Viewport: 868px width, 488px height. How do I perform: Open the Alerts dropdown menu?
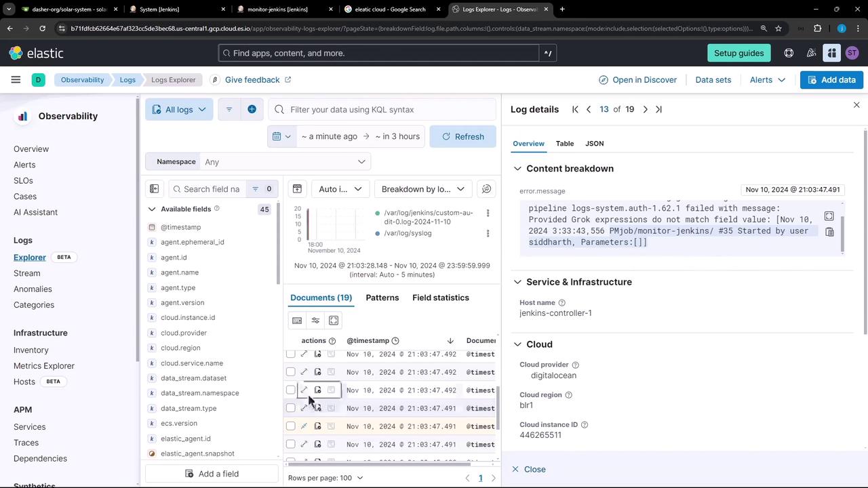pyautogui.click(x=768, y=80)
